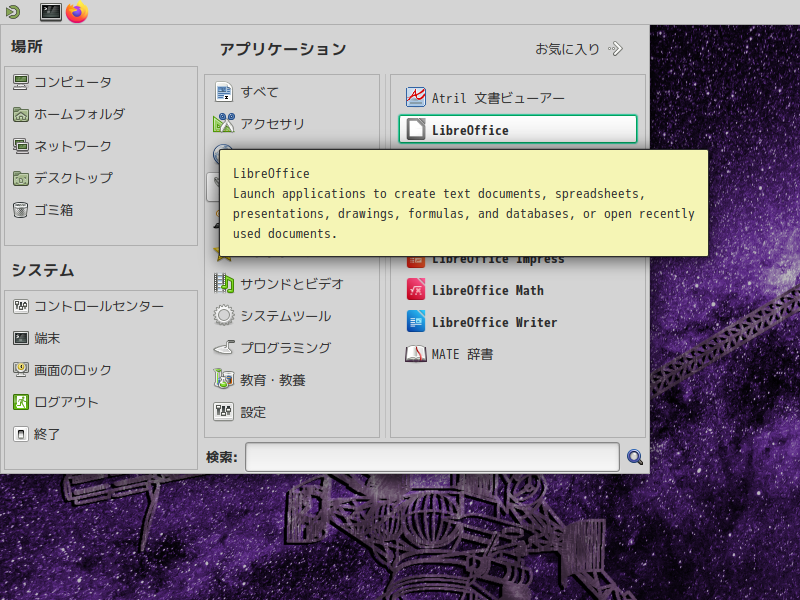Viewport: 800px width, 600px height.
Task: Launch LibreOffice Math icon
Action: pos(415,290)
